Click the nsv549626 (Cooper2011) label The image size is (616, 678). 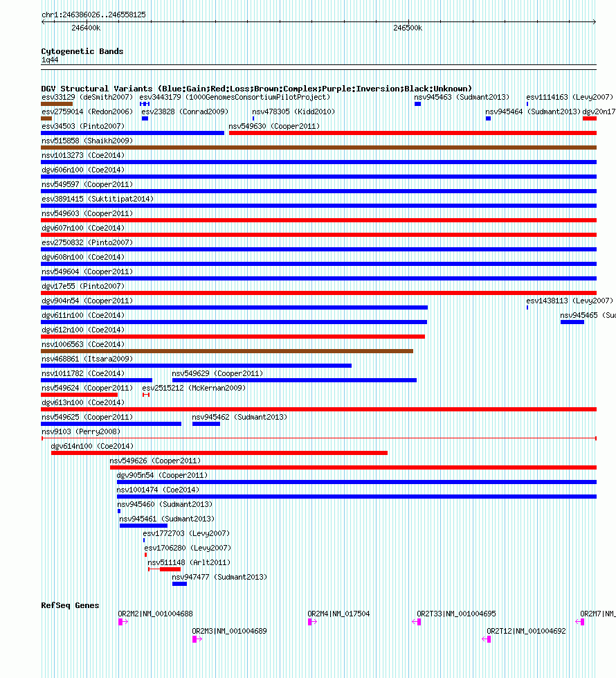[x=155, y=461]
